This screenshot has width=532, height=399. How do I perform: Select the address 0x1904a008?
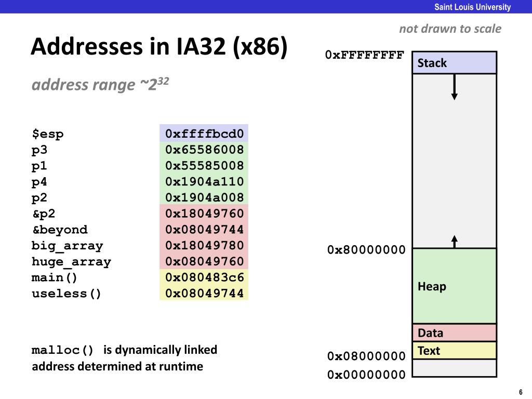(204, 197)
